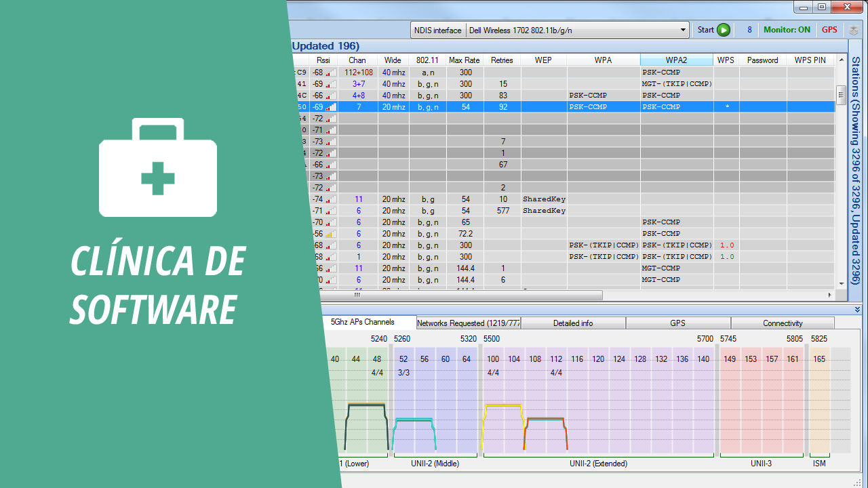Toggle the GPS status indicator
This screenshot has width=868, height=488.
(x=829, y=30)
